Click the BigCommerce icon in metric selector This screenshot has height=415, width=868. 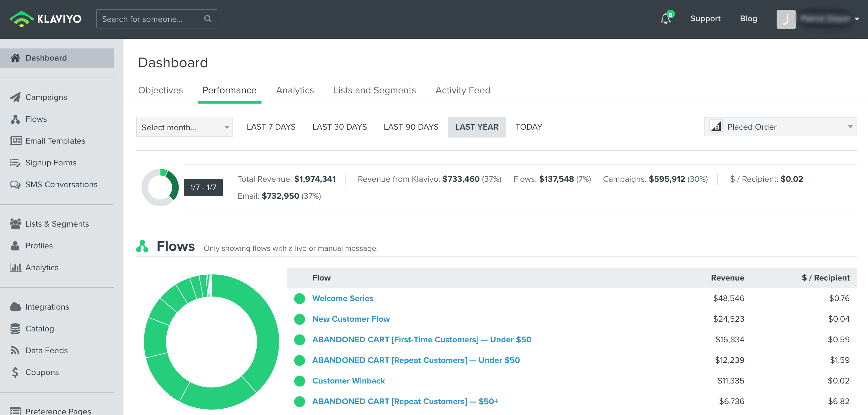(x=716, y=126)
